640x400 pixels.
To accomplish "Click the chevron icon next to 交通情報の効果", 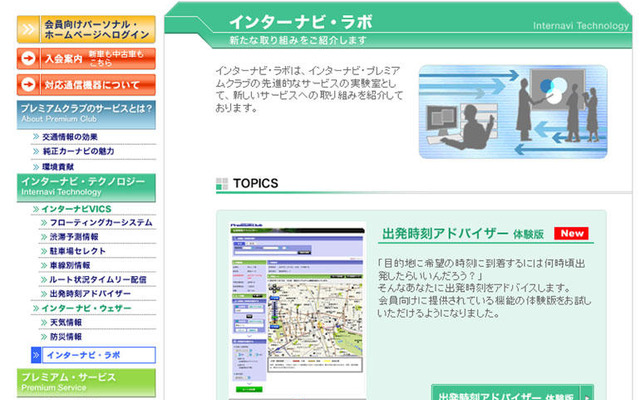I will click(x=36, y=137).
